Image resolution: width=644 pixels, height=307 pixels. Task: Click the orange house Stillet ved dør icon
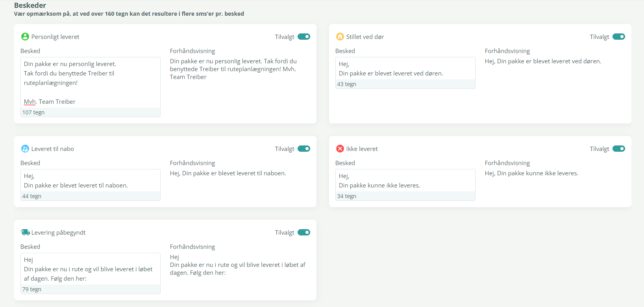pyautogui.click(x=340, y=37)
